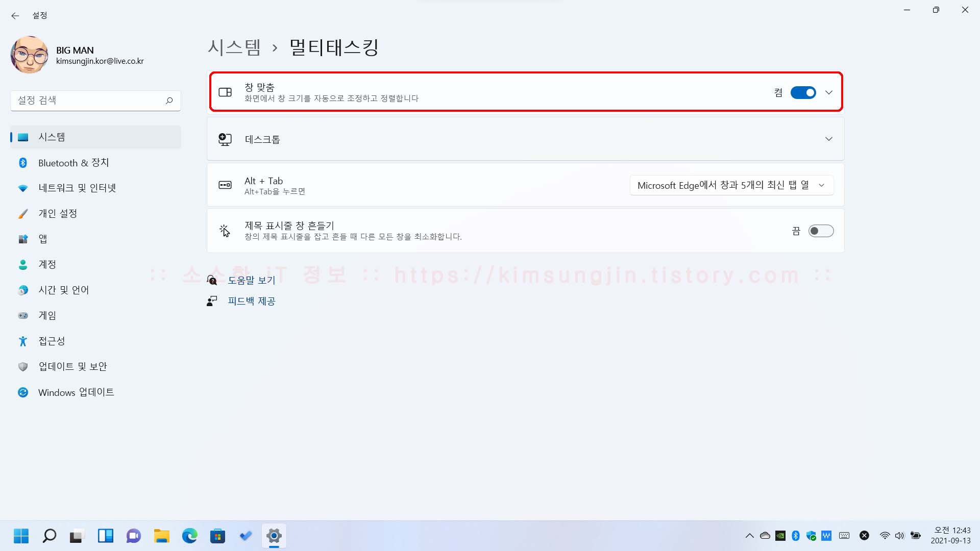Open the 도움말 보기 link
The width and height of the screenshot is (980, 551).
click(251, 280)
